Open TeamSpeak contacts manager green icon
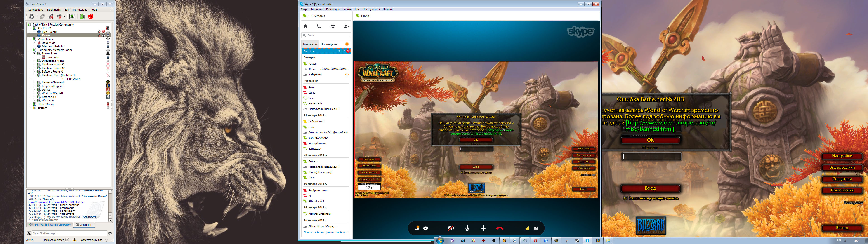The image size is (868, 244). (82, 16)
